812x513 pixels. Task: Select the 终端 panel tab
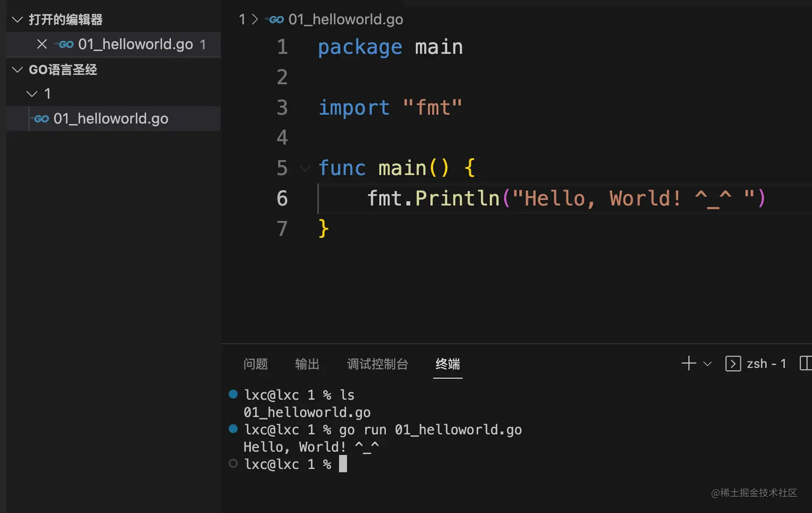448,364
